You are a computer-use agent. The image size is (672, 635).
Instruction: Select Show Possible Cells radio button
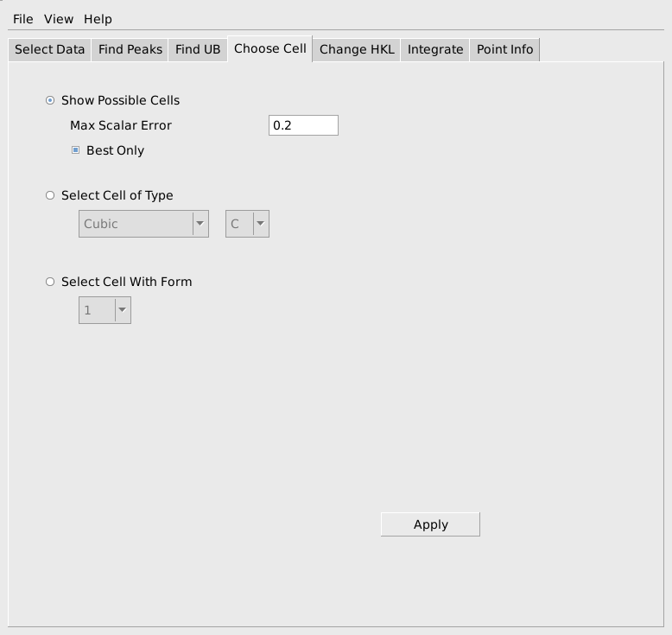[50, 100]
